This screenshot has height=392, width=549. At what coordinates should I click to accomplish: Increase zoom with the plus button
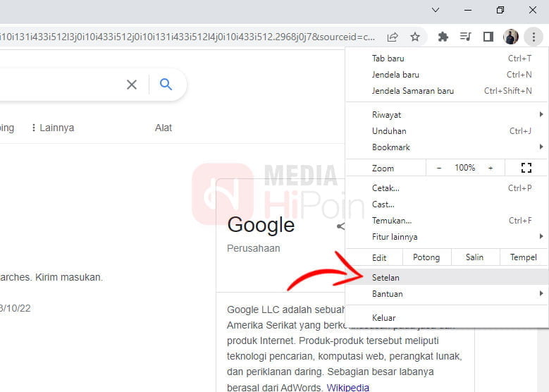pyautogui.click(x=491, y=168)
